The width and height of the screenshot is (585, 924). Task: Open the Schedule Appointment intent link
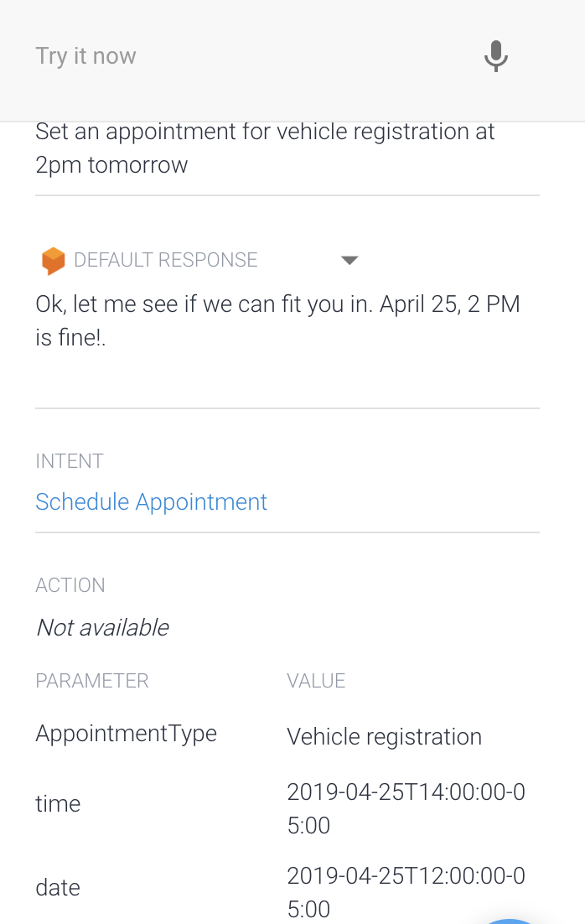pos(151,501)
